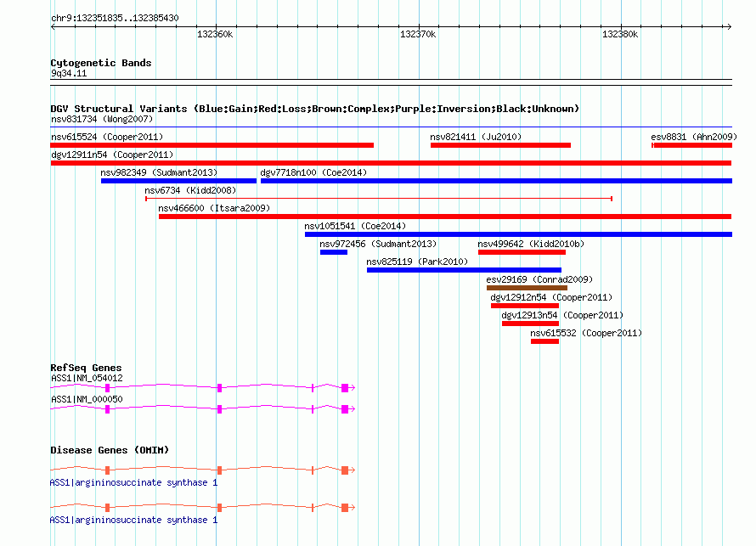Open the nsv499642 (Kidd2010b) variant label
Screen dimensions: 756x546
[x=531, y=244]
